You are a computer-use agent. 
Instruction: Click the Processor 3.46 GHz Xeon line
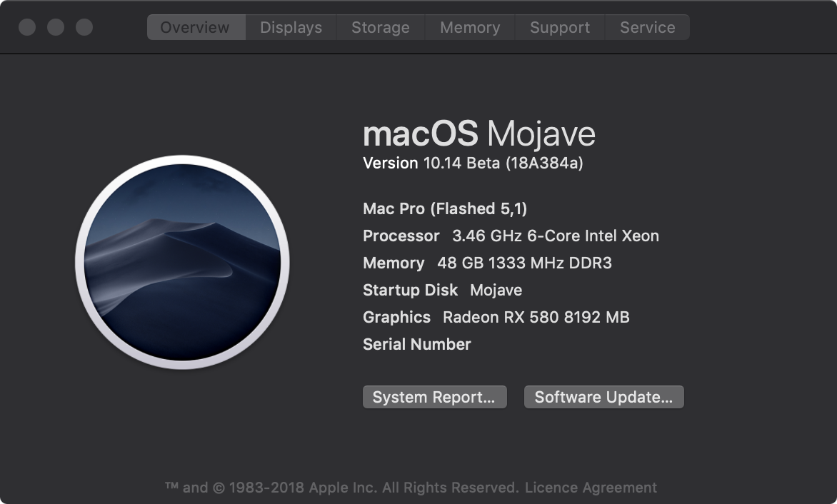pos(511,236)
